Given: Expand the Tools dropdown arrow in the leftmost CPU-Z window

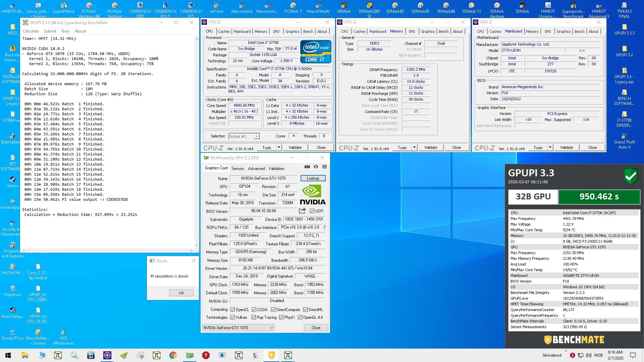Looking at the screenshot, I should pos(278,147).
